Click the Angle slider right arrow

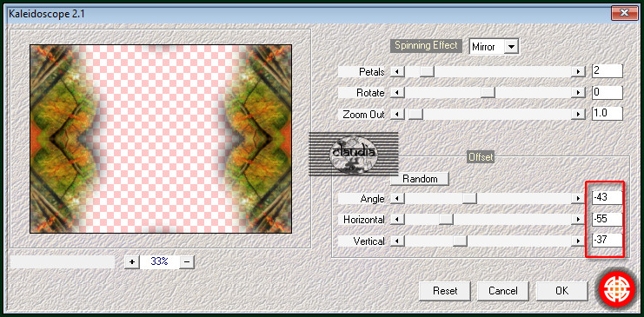pos(578,199)
